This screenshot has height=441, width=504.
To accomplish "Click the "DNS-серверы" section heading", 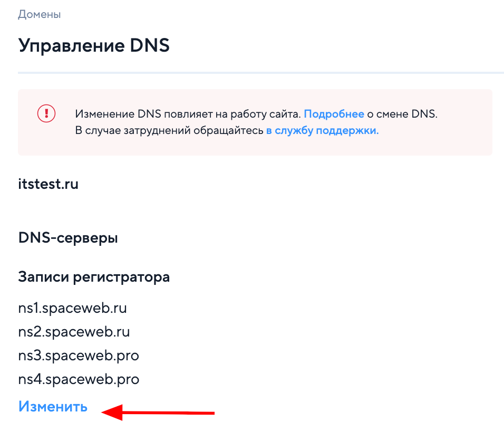I will 68,238.
